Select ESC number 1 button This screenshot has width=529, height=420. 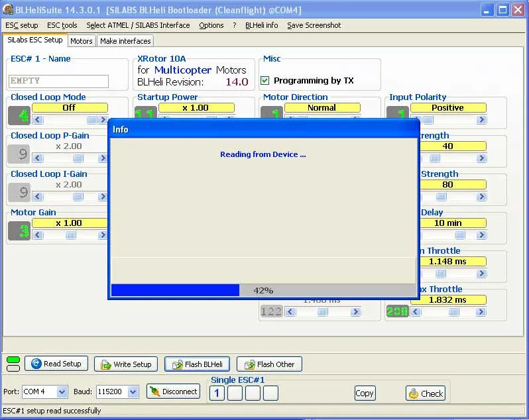pos(217,394)
